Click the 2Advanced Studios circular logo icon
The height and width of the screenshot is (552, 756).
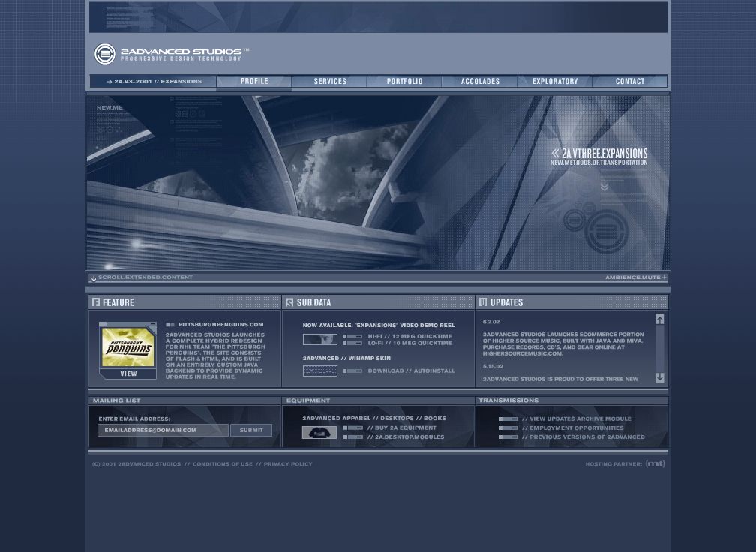click(105, 54)
